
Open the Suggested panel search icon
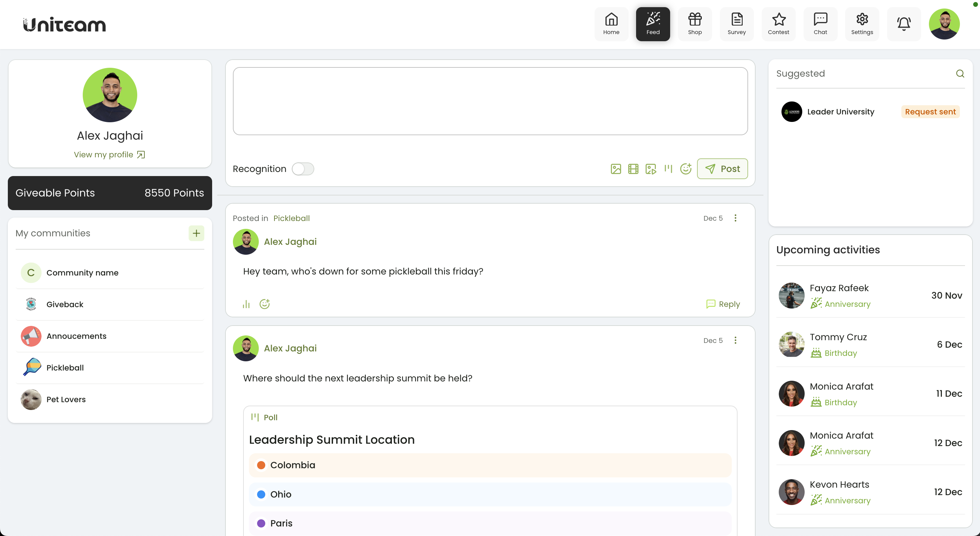(x=960, y=74)
